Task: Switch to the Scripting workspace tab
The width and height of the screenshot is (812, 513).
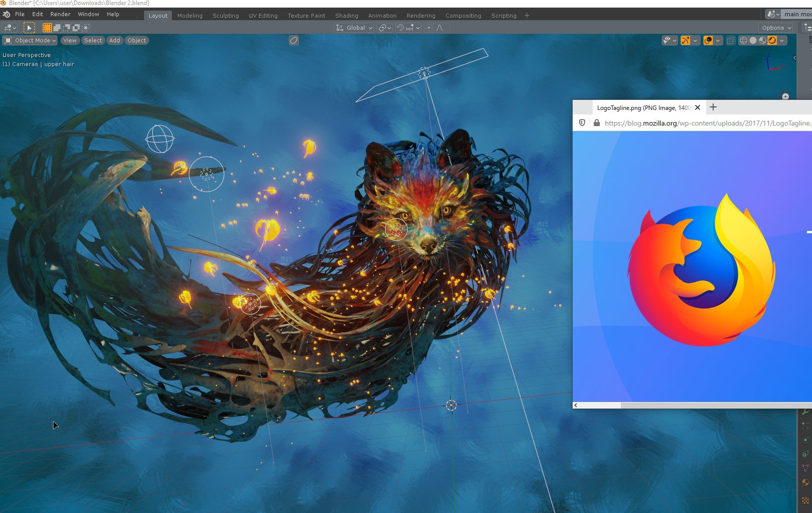Action: point(504,16)
